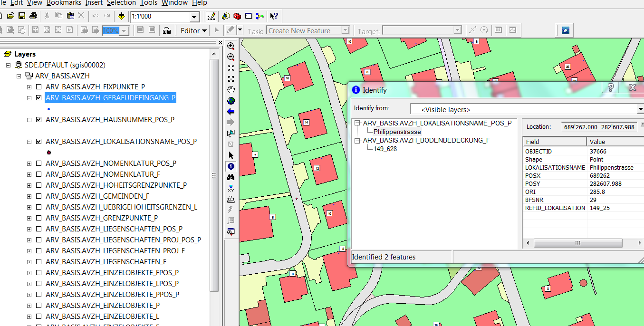The width and height of the screenshot is (644, 326).
Task: Turn on AVZH_GEMEINDEN_F layer visibility
Action: click(x=39, y=196)
